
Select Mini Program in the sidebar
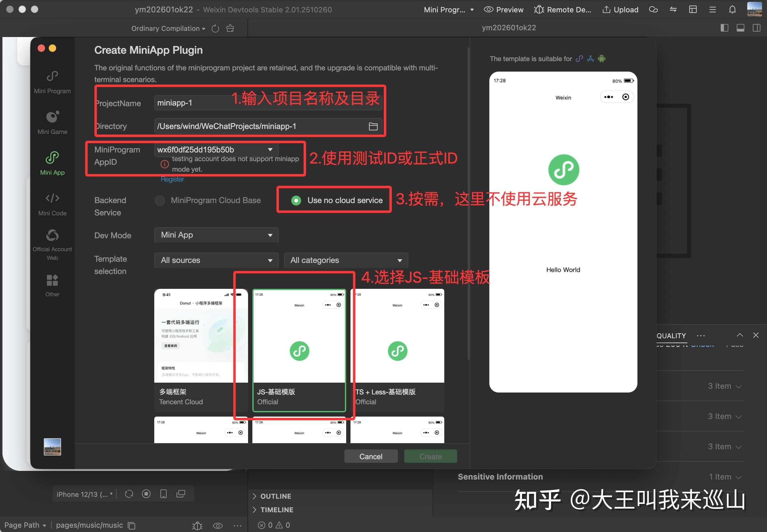[x=52, y=82]
